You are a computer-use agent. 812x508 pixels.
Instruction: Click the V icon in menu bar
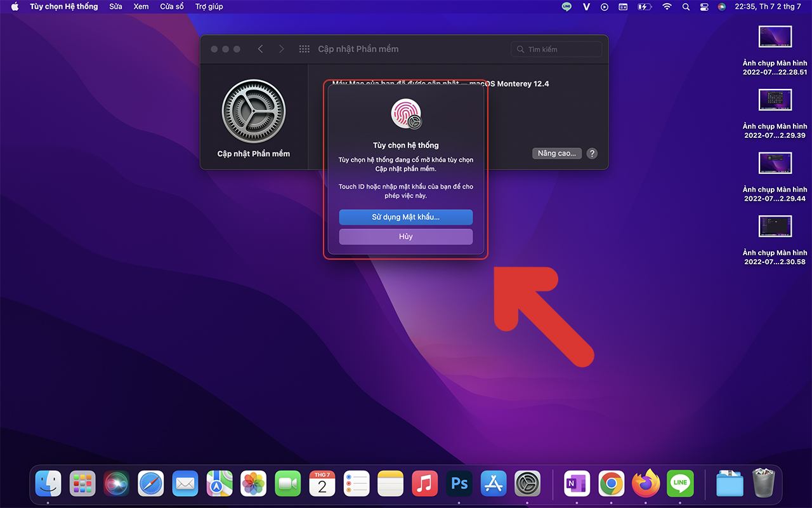point(587,6)
